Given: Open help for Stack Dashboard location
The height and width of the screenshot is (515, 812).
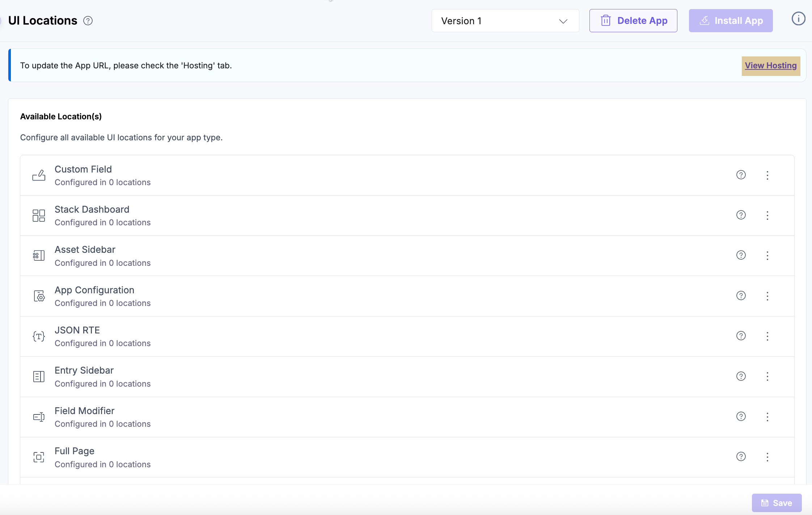Looking at the screenshot, I should pyautogui.click(x=741, y=215).
